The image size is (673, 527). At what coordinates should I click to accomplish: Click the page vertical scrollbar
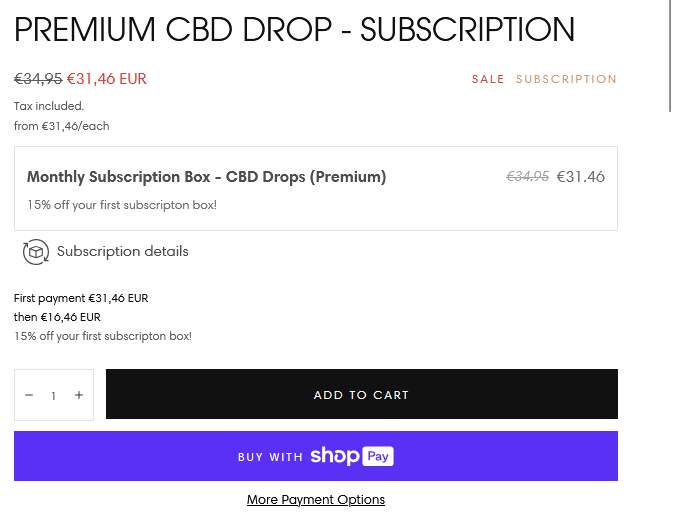point(670,56)
